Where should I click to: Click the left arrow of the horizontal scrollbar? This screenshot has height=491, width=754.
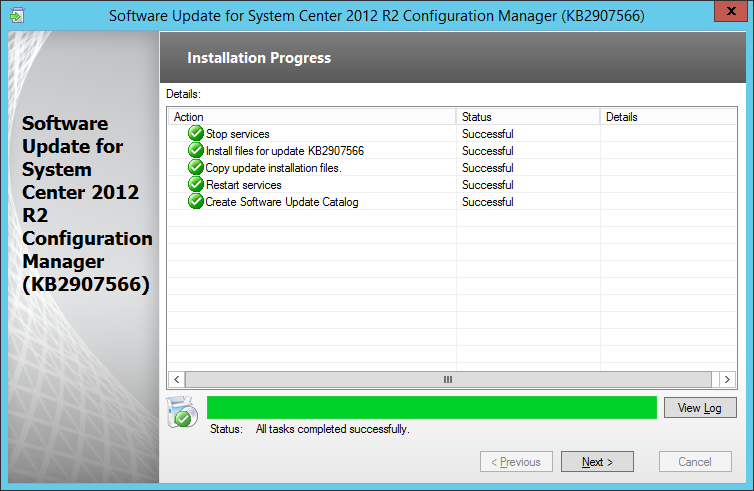coord(176,379)
